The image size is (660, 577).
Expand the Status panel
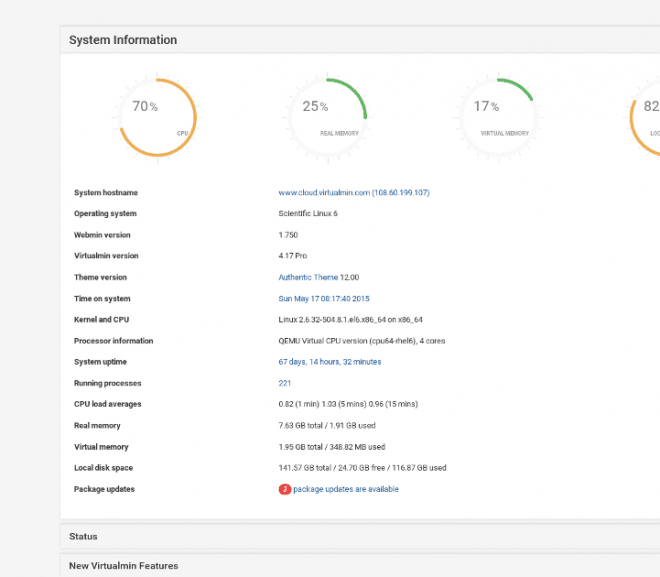pos(360,537)
